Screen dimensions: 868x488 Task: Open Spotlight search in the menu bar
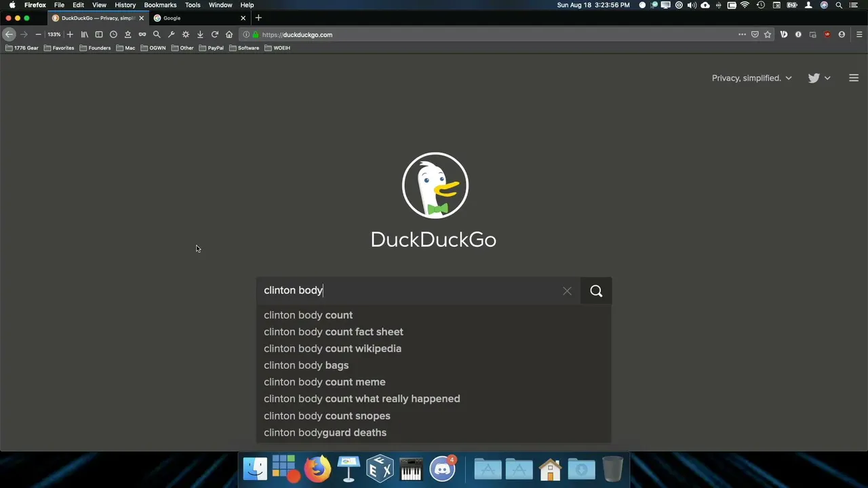839,5
